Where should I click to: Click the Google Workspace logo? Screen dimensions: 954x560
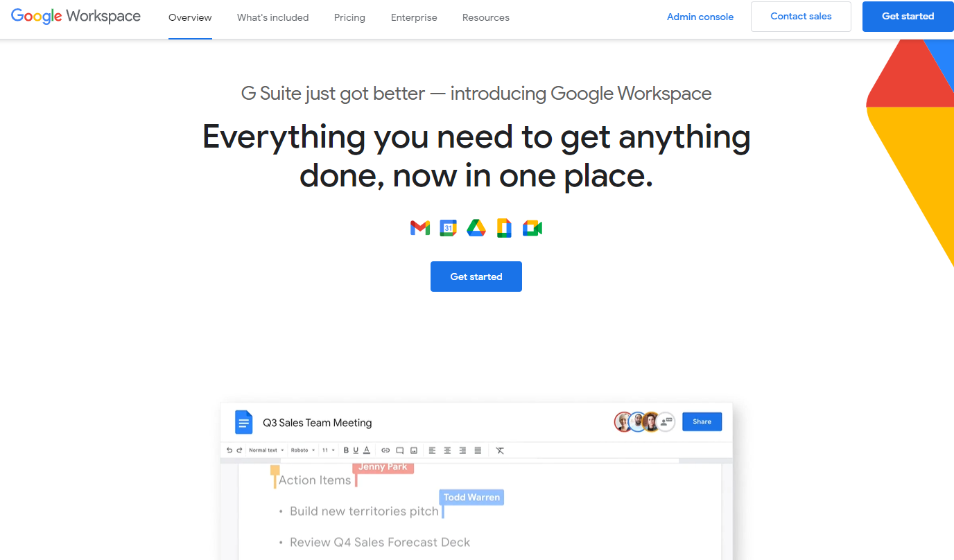pos(76,17)
